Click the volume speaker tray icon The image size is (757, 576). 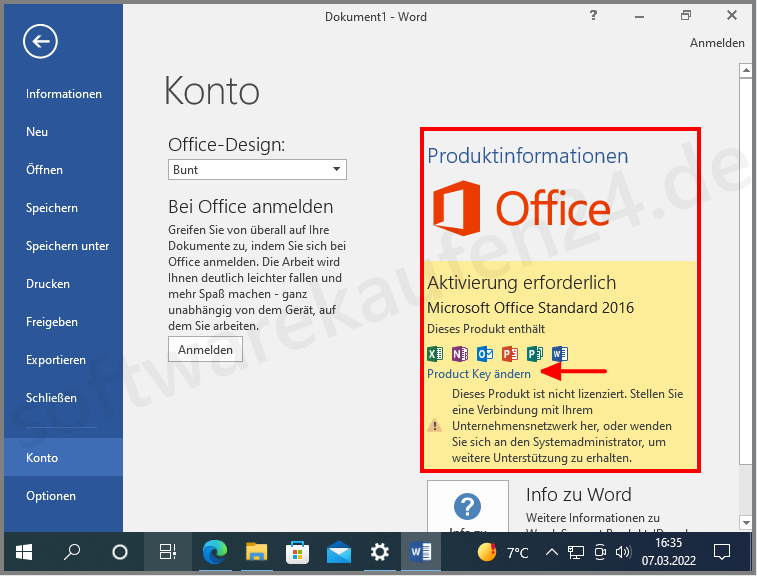click(623, 552)
